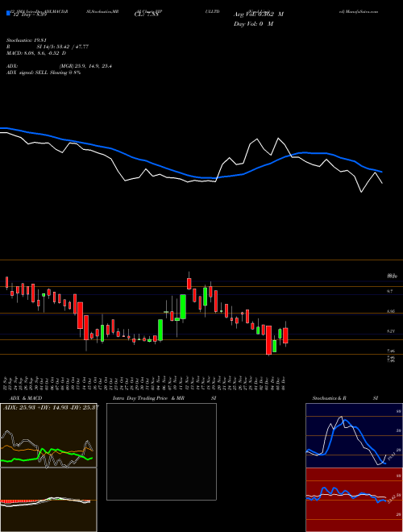Click the blue Stochastics chart panel

point(354,435)
